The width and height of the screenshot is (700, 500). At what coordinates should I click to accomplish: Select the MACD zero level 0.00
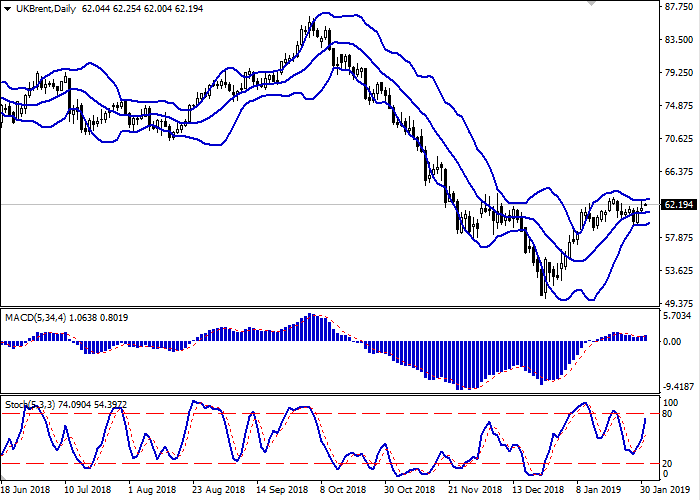pyautogui.click(x=673, y=342)
